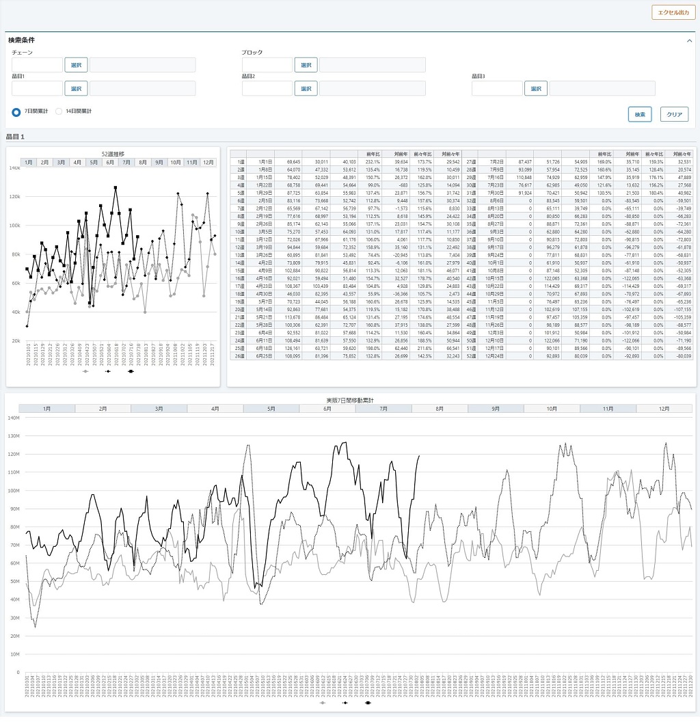
Task: Open the 品目3 選択 picker
Action: pyautogui.click(x=536, y=88)
